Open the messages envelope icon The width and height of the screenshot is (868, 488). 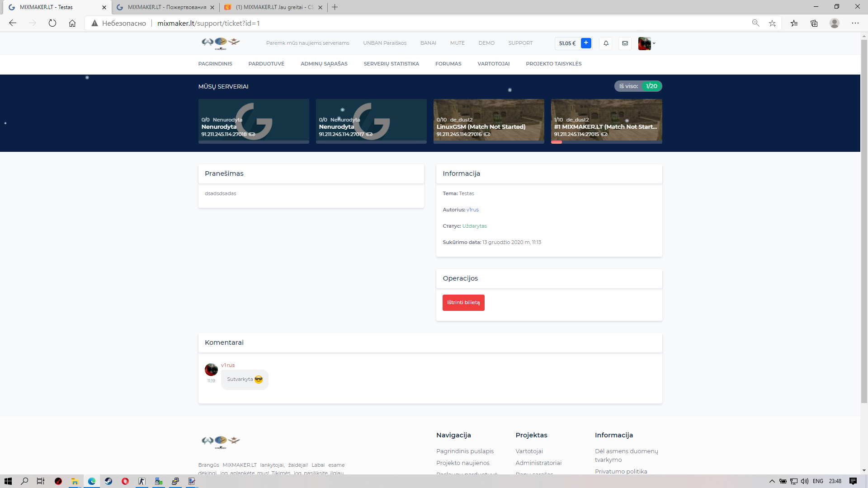pyautogui.click(x=625, y=43)
